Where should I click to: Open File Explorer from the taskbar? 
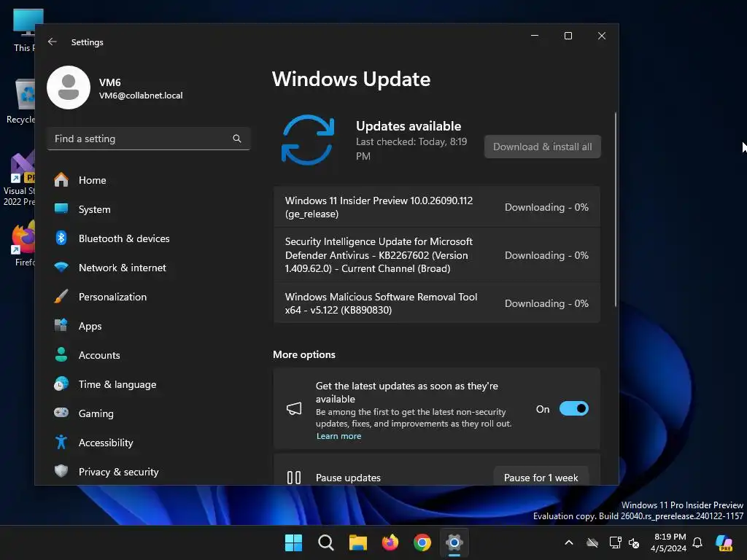[357, 542]
